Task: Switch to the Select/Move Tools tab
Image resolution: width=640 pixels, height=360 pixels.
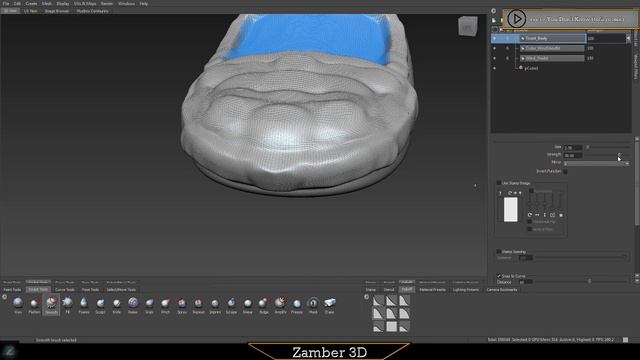Action: click(x=121, y=290)
